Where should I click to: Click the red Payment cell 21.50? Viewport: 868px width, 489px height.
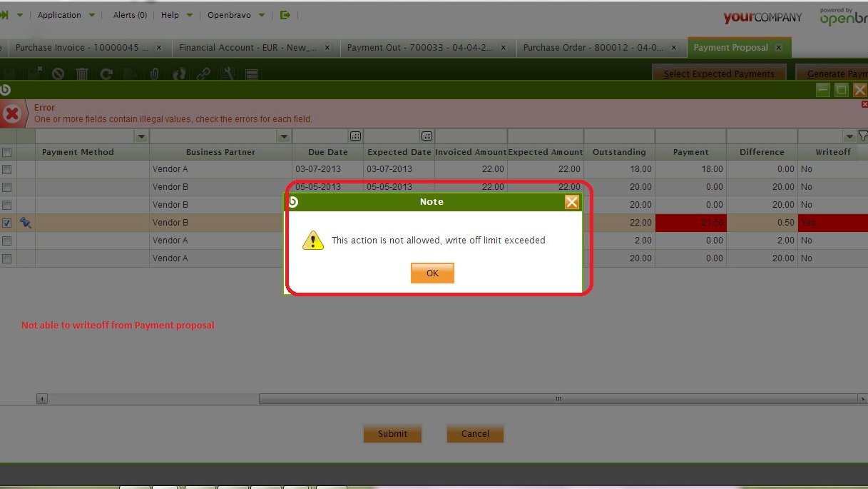(690, 223)
